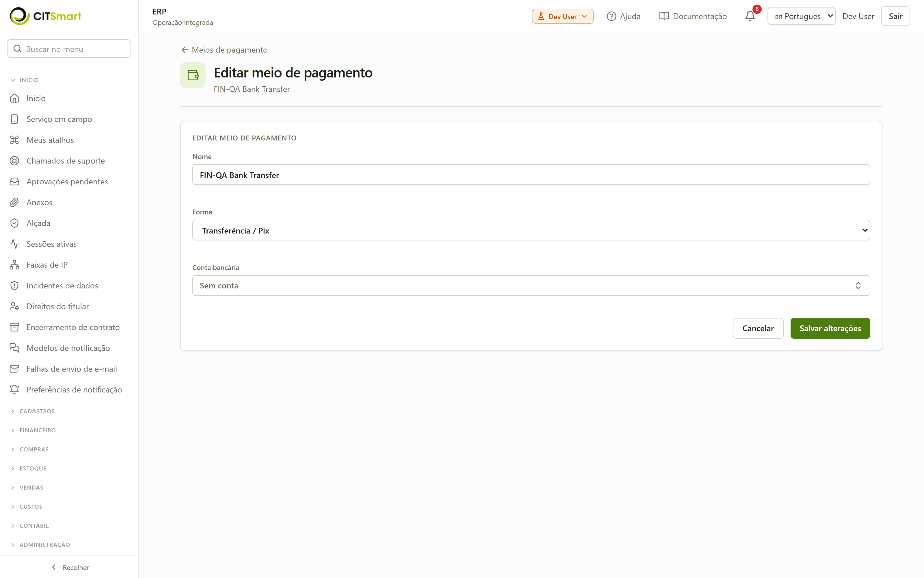Click the wallet icon beside page title
This screenshot has height=578, width=924.
click(x=193, y=75)
